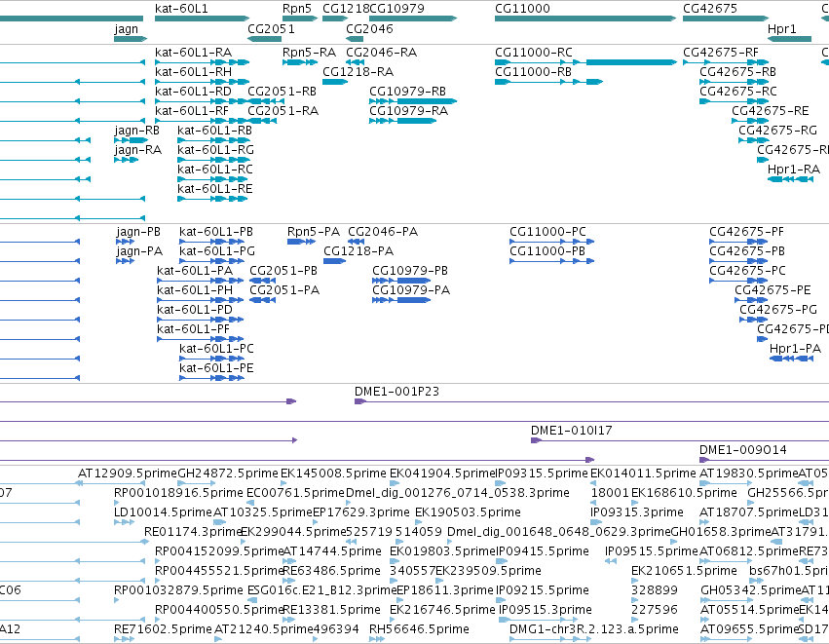Click transcript jagn-RA
The image size is (829, 644).
point(138,150)
